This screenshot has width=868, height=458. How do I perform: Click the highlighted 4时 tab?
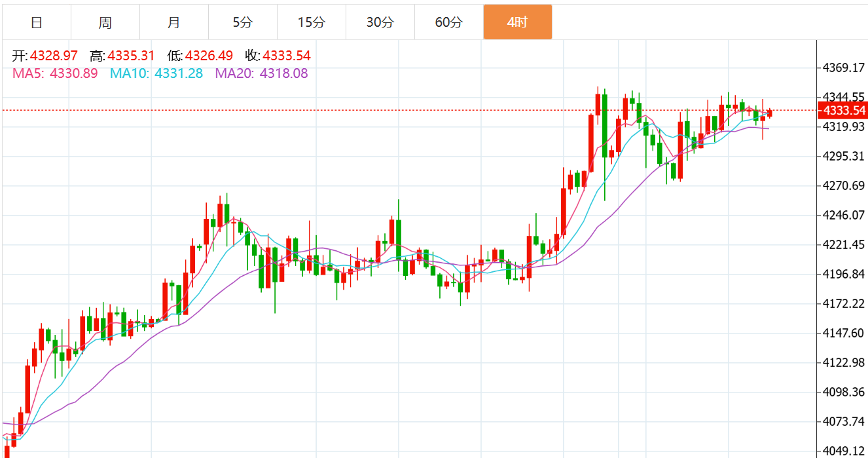click(x=517, y=23)
